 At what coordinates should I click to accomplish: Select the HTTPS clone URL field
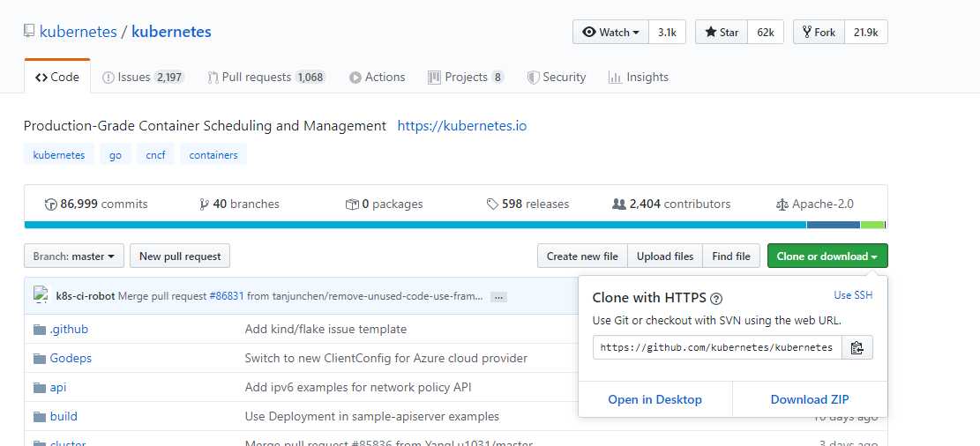click(717, 347)
